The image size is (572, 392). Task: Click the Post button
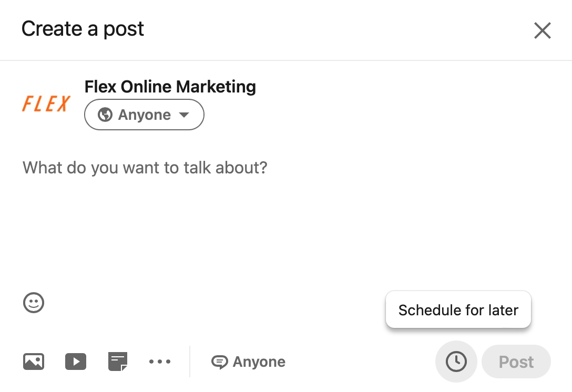[x=516, y=362]
